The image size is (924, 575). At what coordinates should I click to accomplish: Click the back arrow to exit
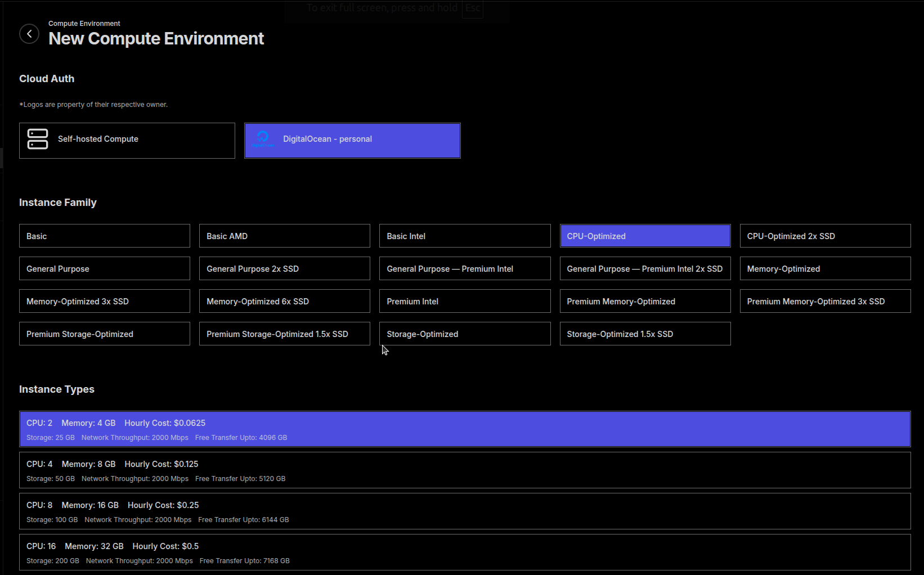(29, 34)
